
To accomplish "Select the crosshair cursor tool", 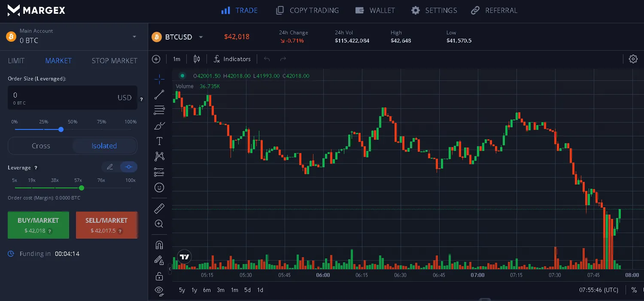I will click(159, 79).
